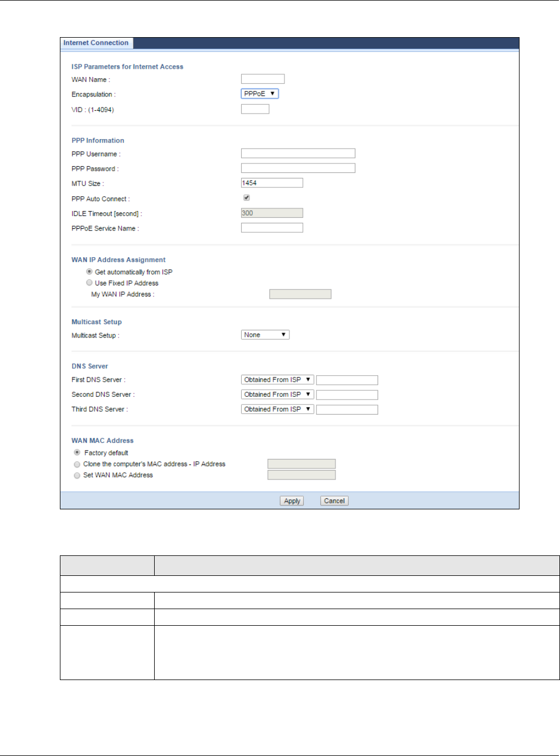Click the PPP Password field
The height and width of the screenshot is (756, 560).
coord(298,168)
